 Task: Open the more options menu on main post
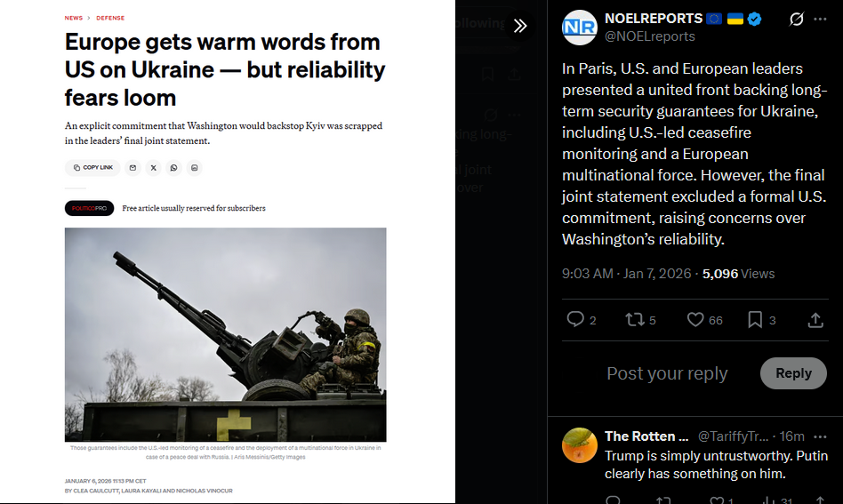click(x=820, y=20)
